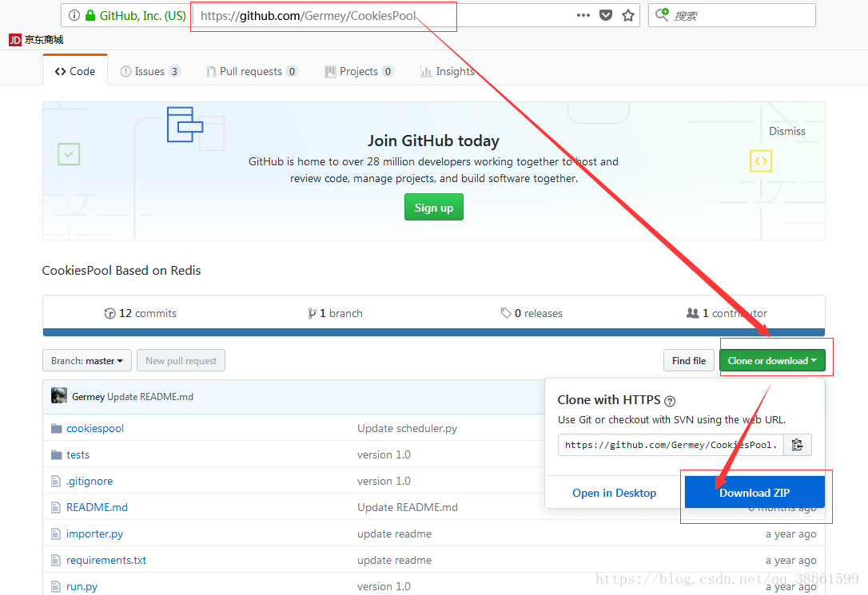The width and height of the screenshot is (868, 595).
Task: Click the language bar under repo stats
Action: 434,332
